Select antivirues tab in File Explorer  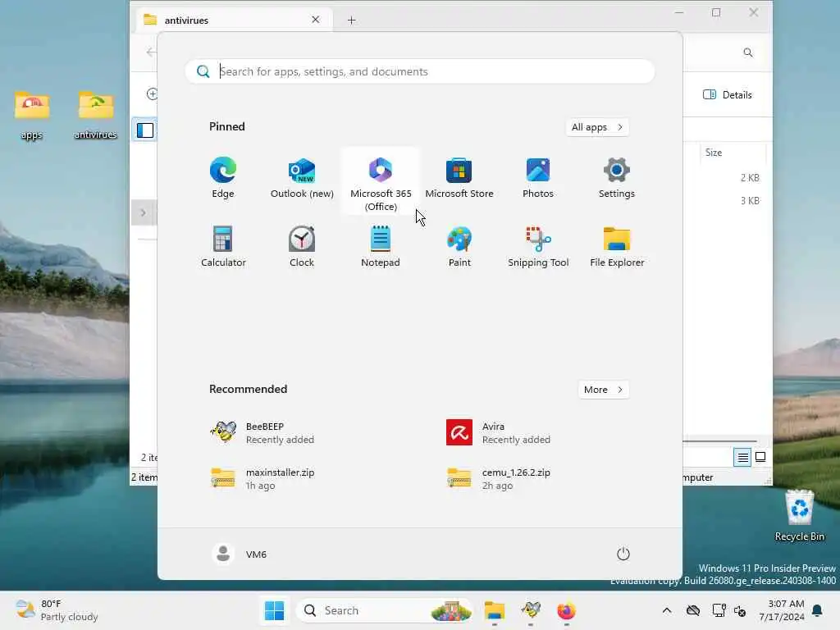point(233,20)
